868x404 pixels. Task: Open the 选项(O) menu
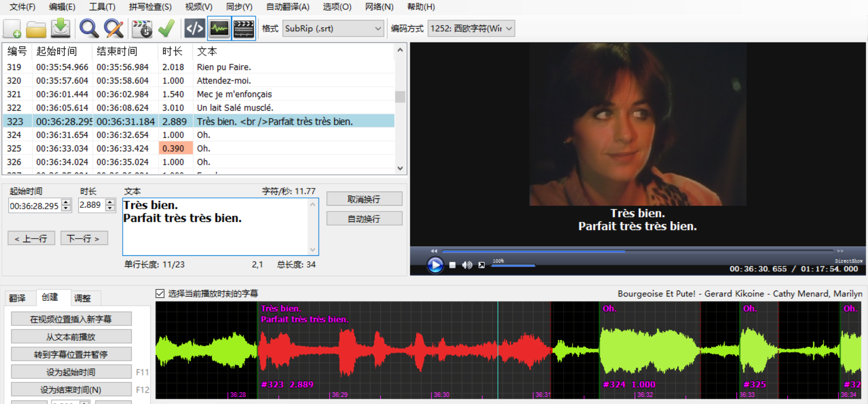[337, 7]
